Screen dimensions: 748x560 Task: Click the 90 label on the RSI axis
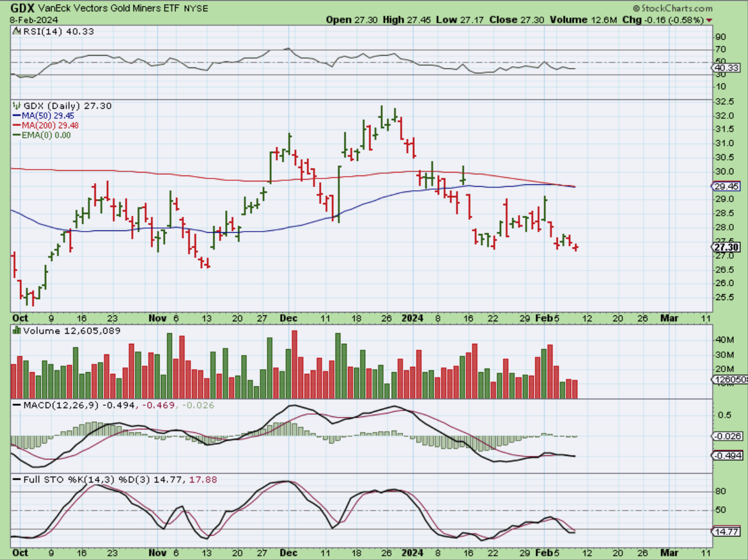pos(720,37)
